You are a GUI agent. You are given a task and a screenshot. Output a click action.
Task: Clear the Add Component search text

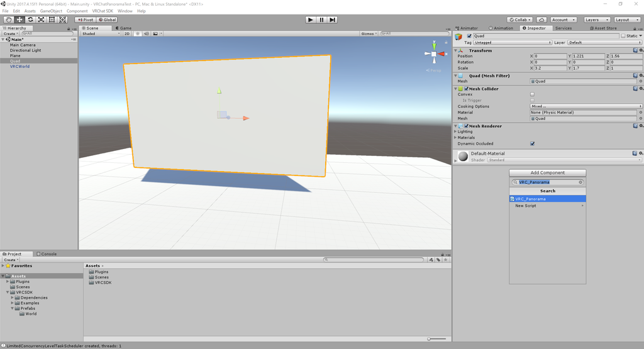580,182
